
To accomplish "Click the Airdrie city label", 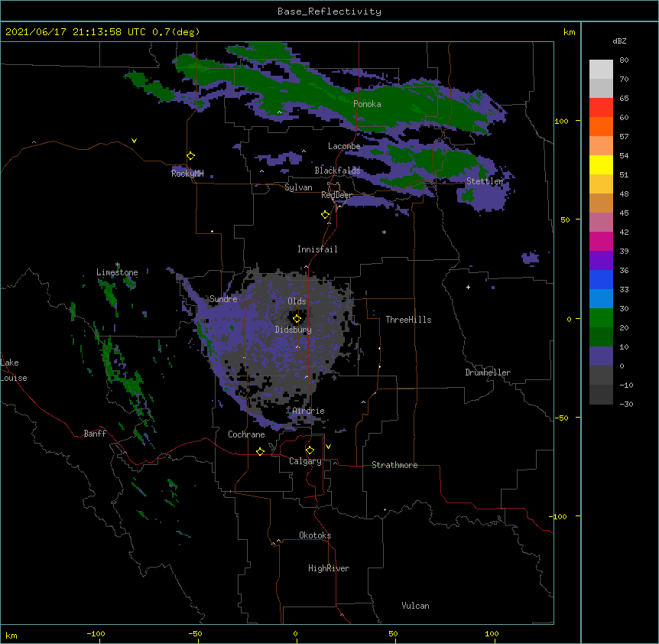I will pos(308,411).
